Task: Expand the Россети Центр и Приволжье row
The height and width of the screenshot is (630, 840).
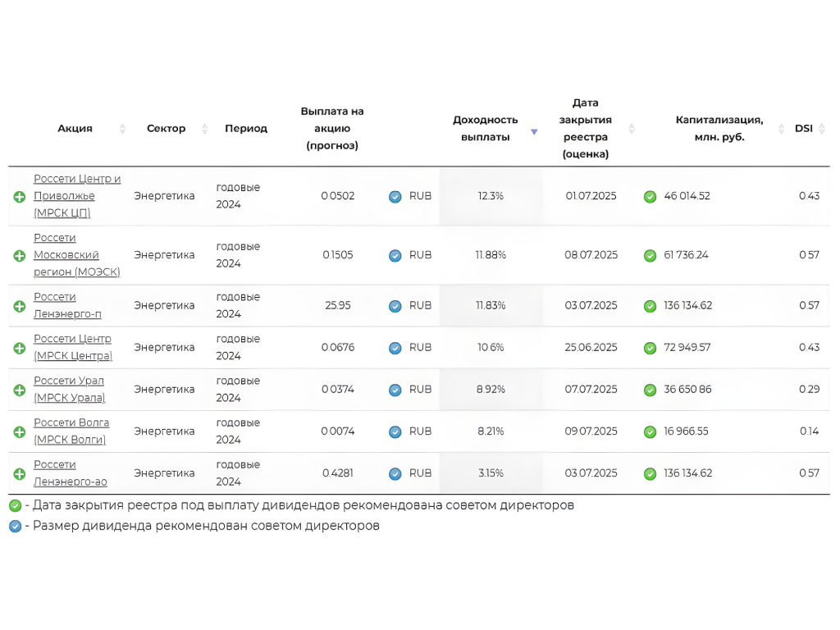Action: tap(19, 197)
